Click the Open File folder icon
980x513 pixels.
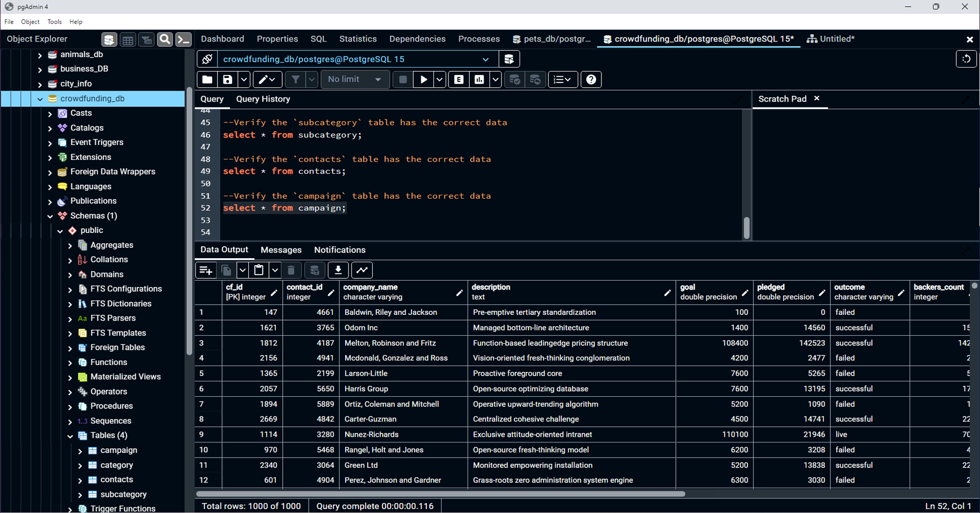click(x=207, y=80)
